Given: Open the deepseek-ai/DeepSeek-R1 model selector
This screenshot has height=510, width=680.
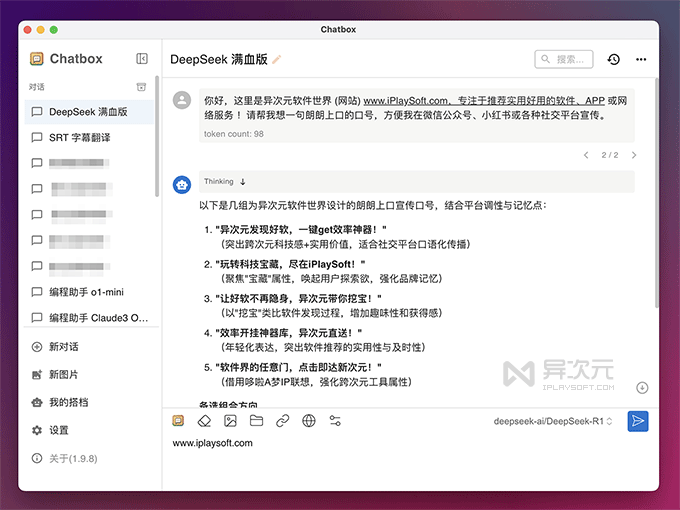Looking at the screenshot, I should (x=553, y=421).
